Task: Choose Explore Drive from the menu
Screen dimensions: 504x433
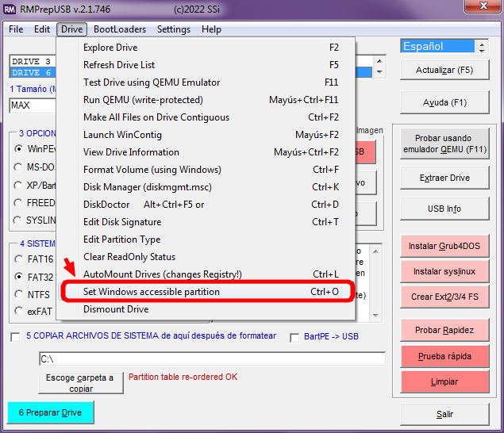Action: click(x=206, y=48)
